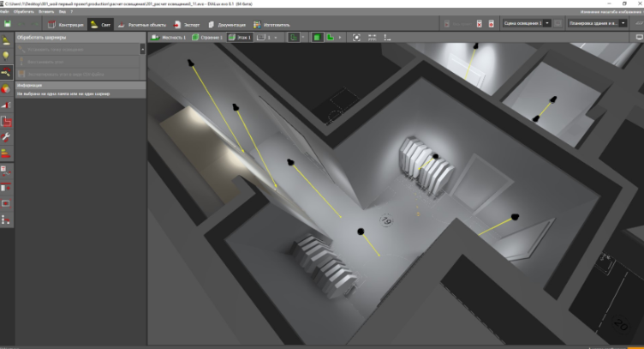Click the coordinate origin axis icon
644x349 pixels.
point(387,38)
